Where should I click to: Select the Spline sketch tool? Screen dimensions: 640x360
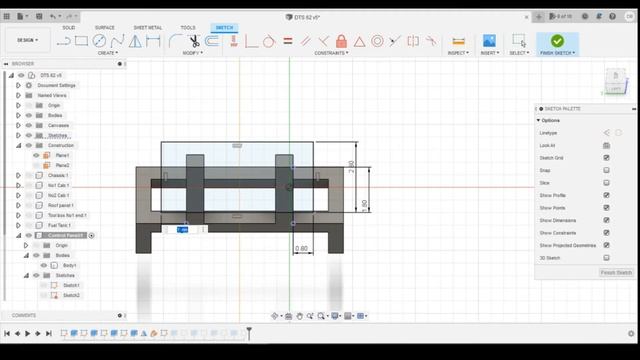click(118, 41)
